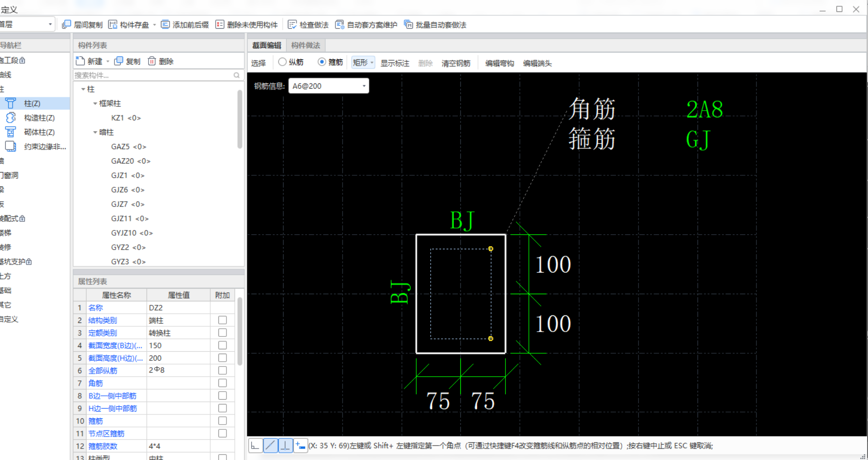Check the 角筋 附加 checkbox

222,383
